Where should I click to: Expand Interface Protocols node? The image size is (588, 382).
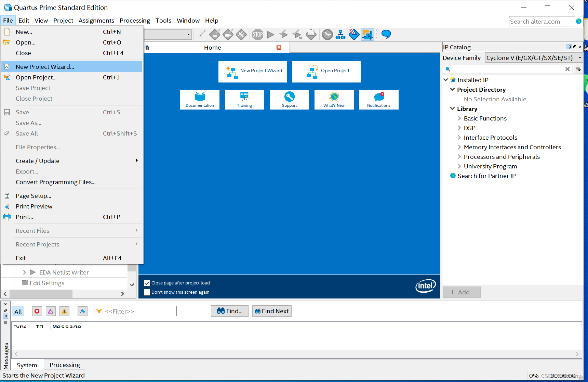click(x=459, y=137)
